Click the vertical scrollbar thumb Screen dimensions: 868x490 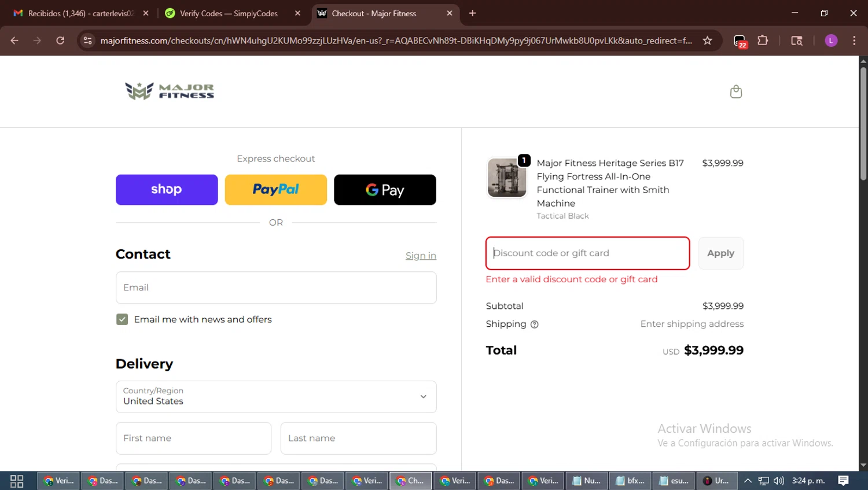point(863,124)
